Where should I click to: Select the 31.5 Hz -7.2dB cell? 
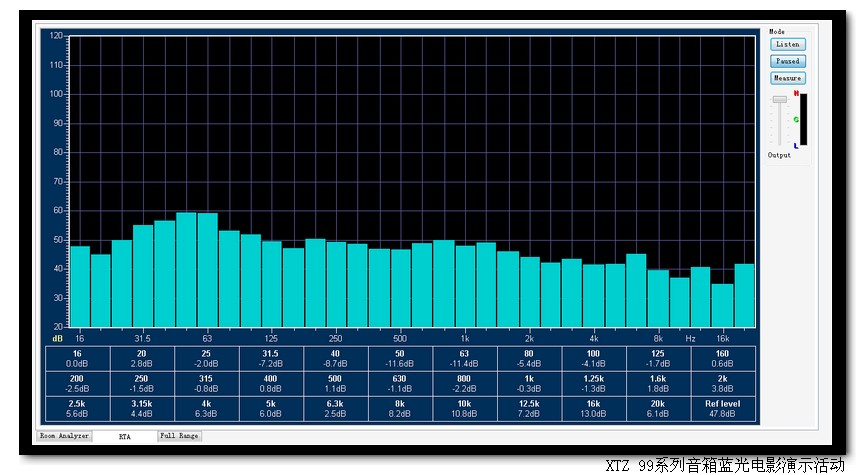(271, 359)
